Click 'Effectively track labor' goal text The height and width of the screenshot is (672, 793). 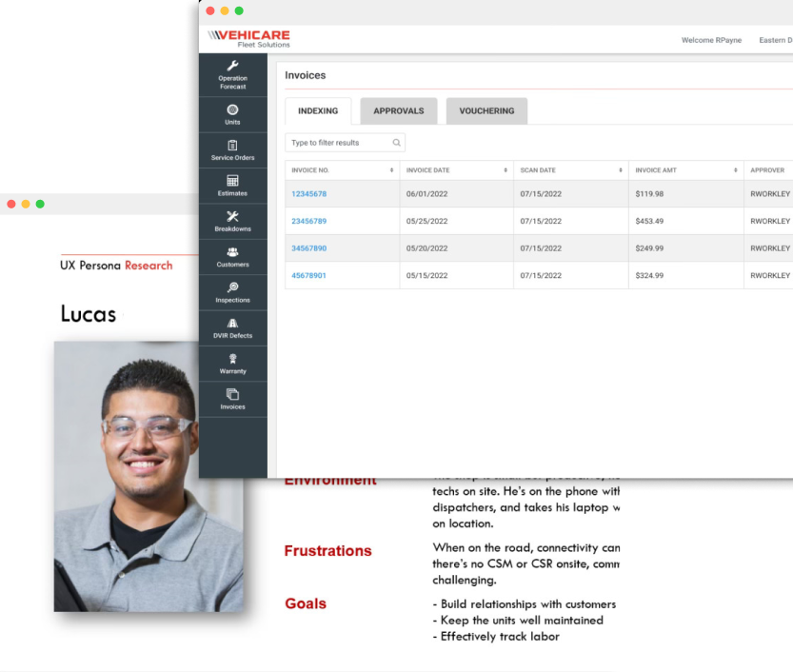[500, 637]
